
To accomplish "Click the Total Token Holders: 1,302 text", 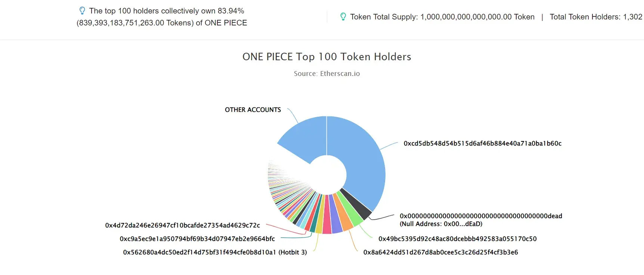I will tap(596, 17).
